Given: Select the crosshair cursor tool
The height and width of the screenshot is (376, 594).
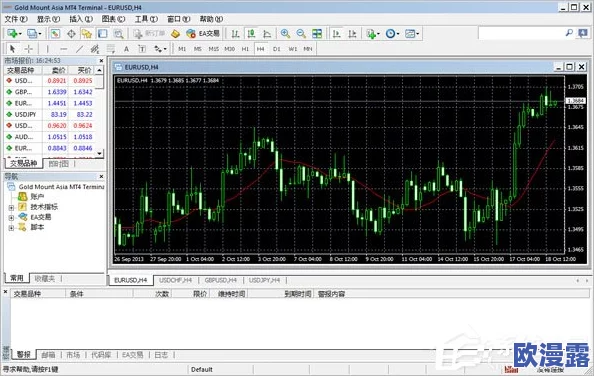Looking at the screenshot, I should tap(29, 49).
